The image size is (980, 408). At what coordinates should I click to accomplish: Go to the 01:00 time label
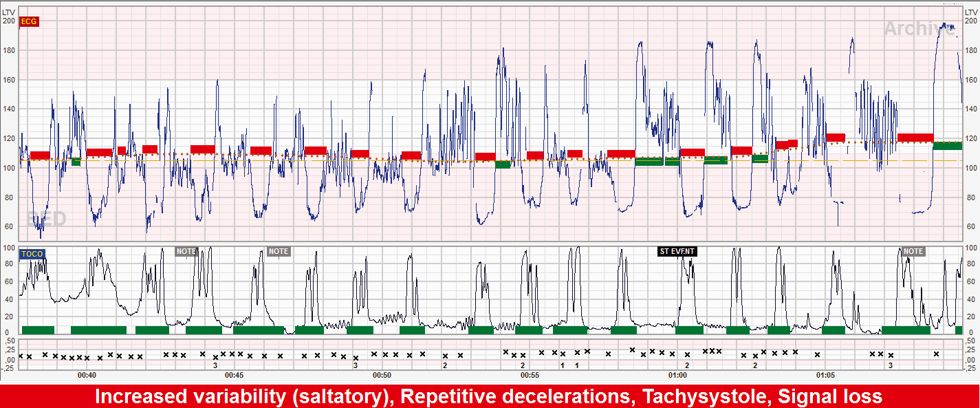coord(677,375)
